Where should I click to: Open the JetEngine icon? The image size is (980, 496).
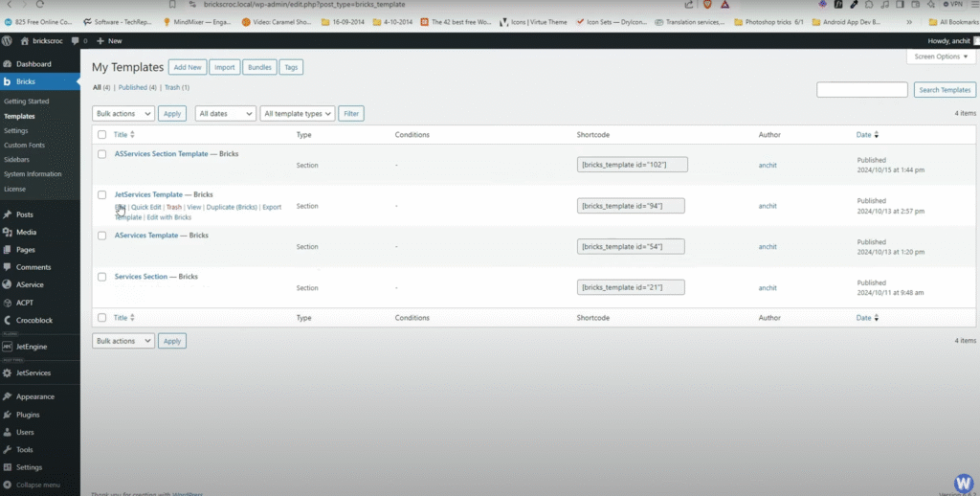tap(7, 347)
